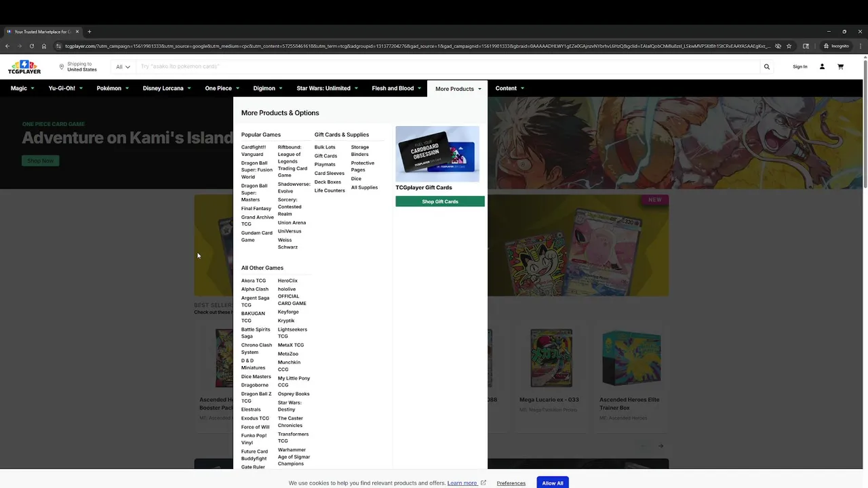The image size is (868, 488).
Task: Select Star Wars: Destiny
Action: pos(290,406)
